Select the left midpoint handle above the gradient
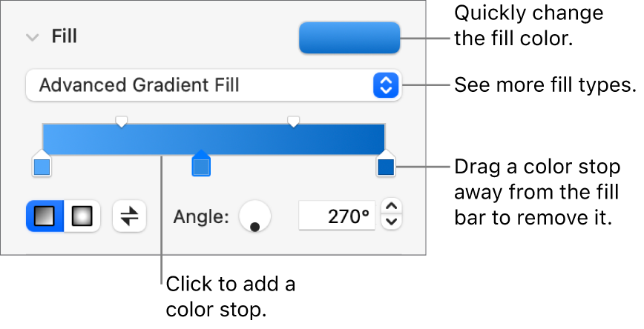 [x=122, y=120]
